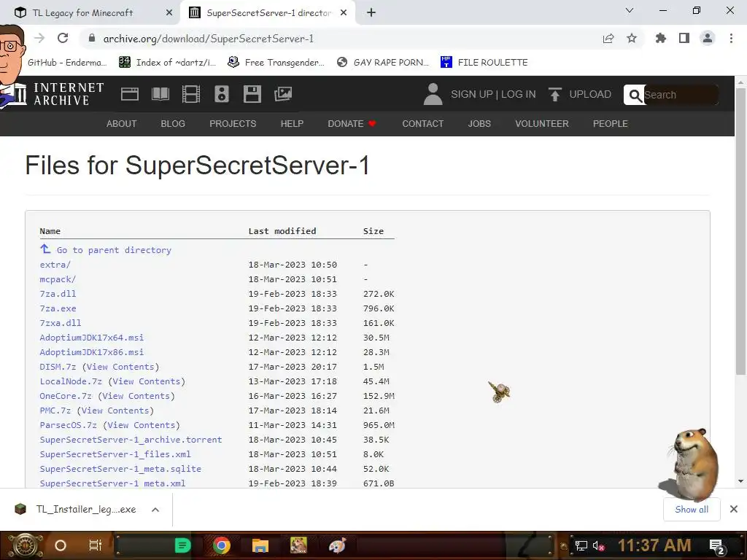Click the padlock site info icon

point(92,39)
